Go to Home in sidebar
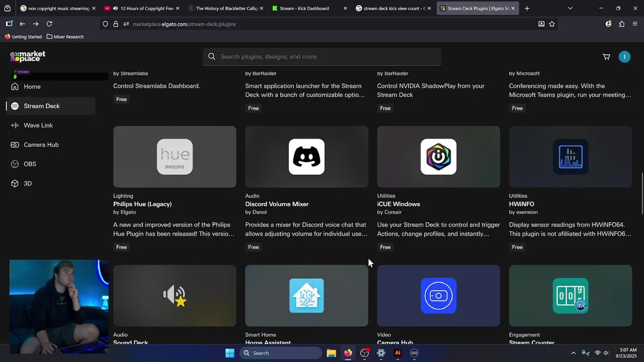644x362 pixels. pos(50,86)
